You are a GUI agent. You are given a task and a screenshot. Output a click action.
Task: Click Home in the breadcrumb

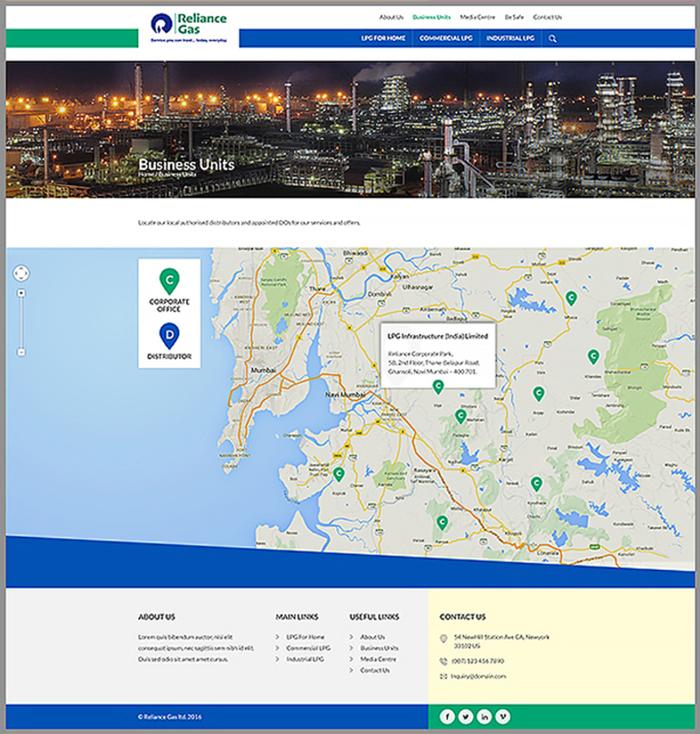click(x=145, y=174)
